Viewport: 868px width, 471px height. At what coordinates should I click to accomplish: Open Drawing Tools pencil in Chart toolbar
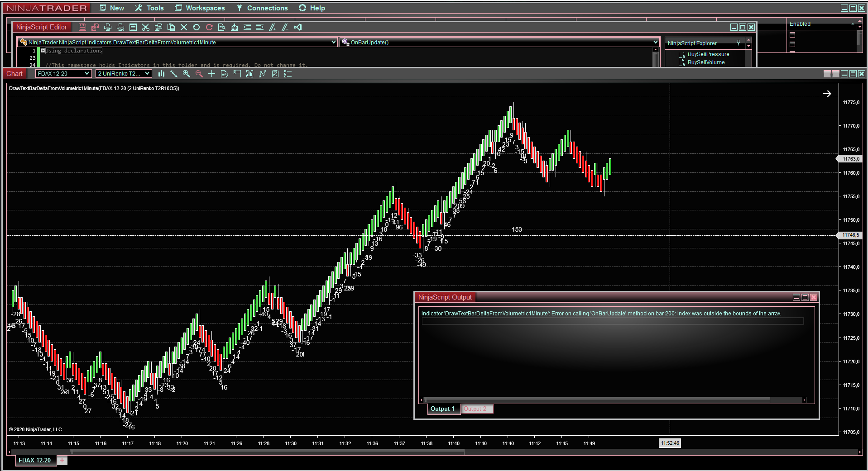(174, 74)
